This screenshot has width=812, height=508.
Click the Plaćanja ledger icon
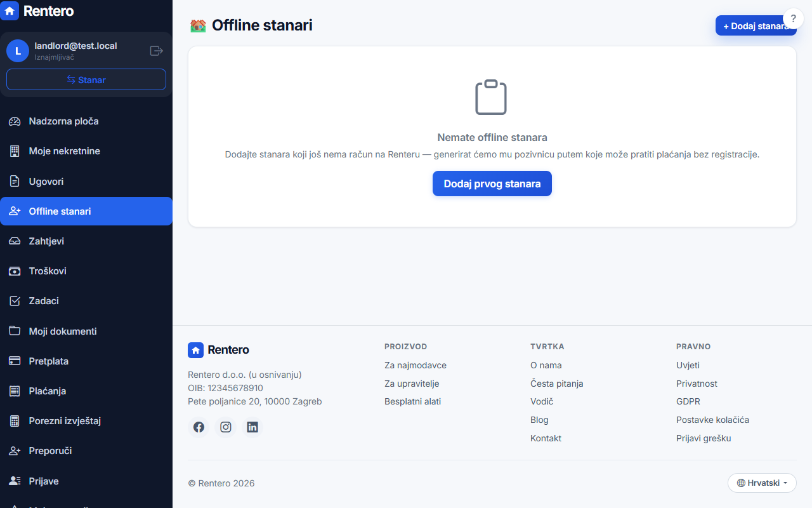click(15, 391)
